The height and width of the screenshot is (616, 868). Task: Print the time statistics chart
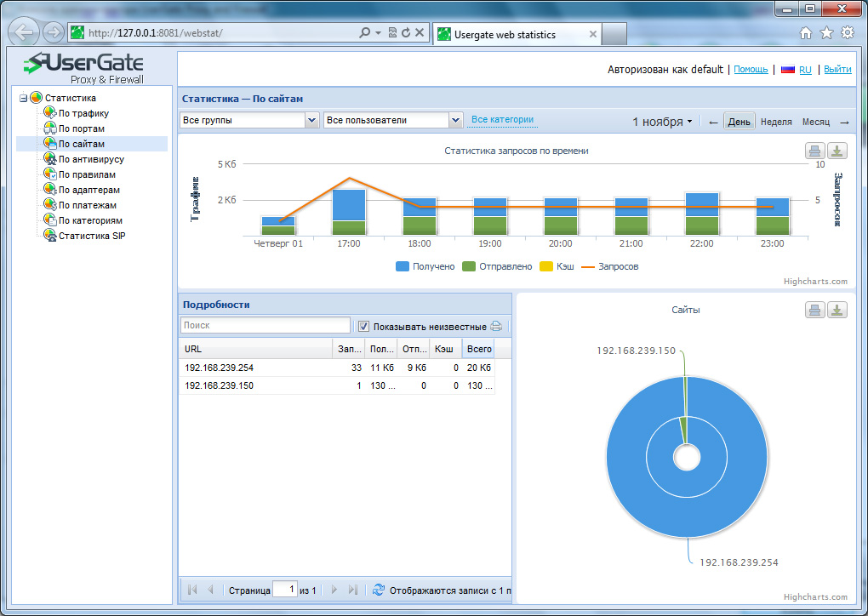tap(815, 151)
